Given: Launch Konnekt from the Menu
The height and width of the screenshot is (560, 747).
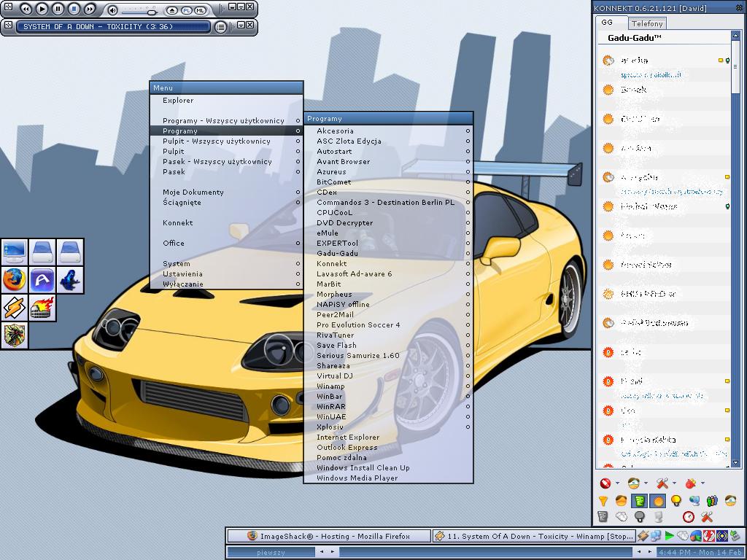Looking at the screenshot, I should point(226,223).
